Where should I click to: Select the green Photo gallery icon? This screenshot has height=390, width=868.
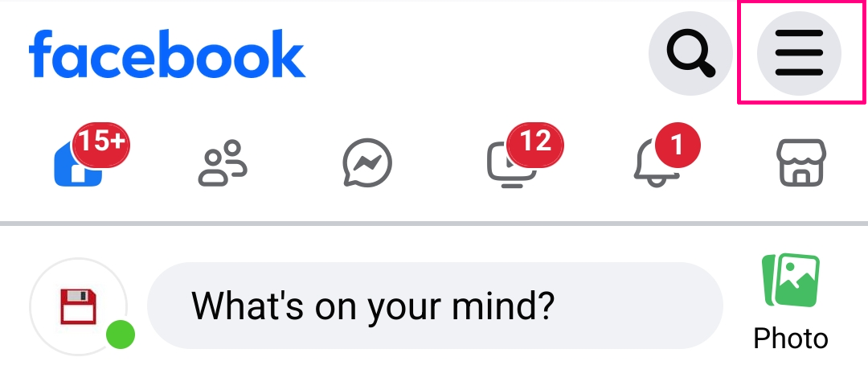tap(791, 281)
